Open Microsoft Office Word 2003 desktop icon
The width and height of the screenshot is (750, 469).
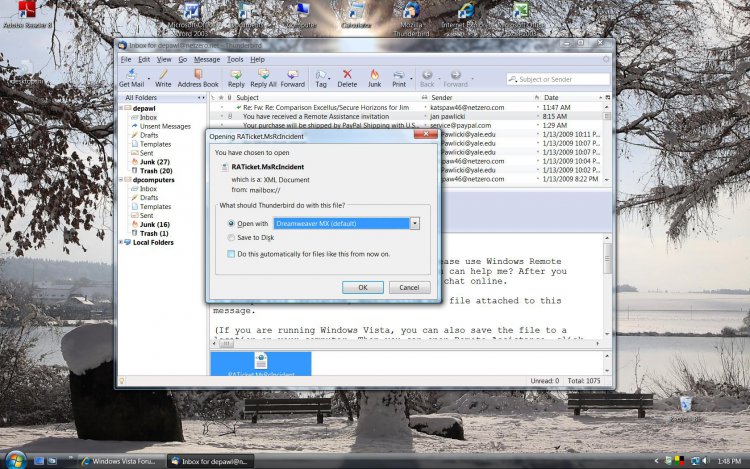tap(191, 18)
